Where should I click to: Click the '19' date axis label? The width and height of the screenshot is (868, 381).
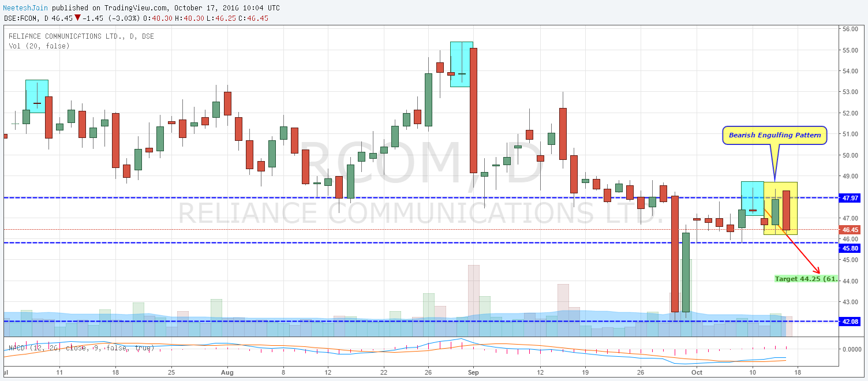click(585, 373)
